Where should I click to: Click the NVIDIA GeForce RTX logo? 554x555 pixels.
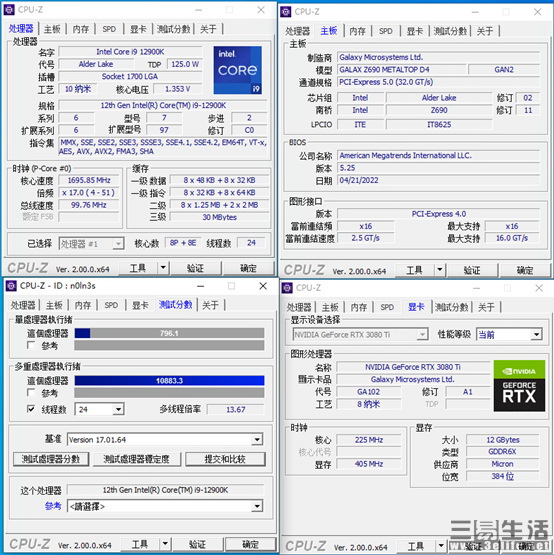519,385
